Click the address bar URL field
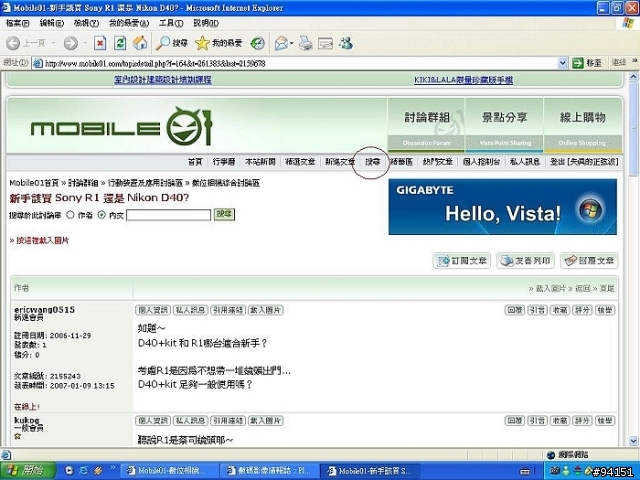 (x=300, y=63)
